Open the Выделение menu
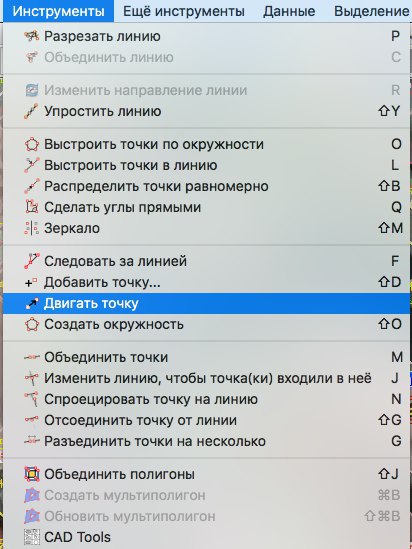This screenshot has height=549, width=412. (x=371, y=11)
